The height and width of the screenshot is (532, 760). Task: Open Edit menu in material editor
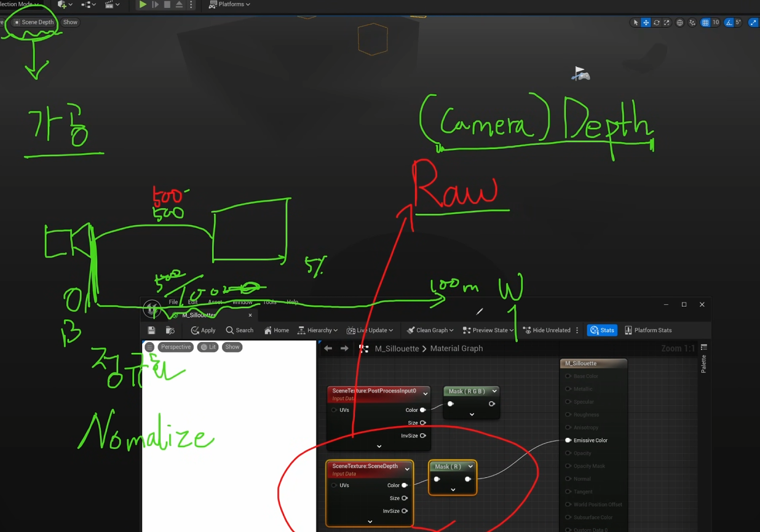tap(192, 302)
